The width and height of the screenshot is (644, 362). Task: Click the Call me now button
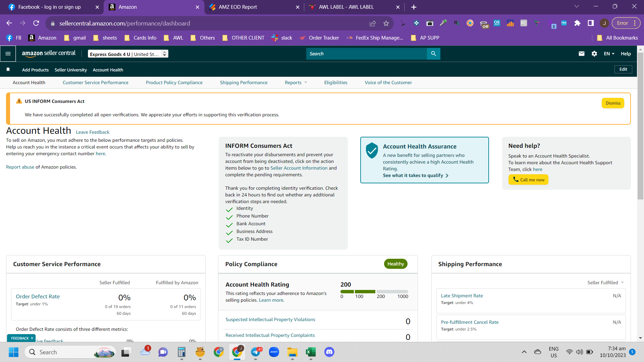click(529, 180)
